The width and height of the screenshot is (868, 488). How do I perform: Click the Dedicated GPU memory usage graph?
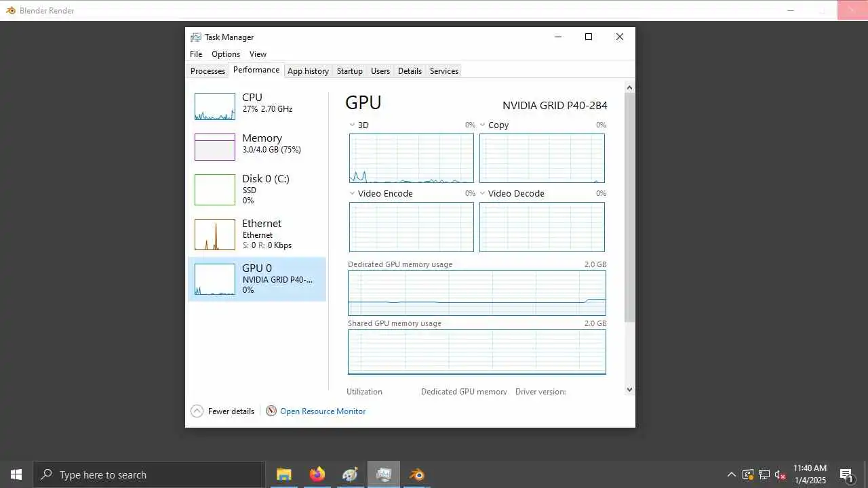pos(477,293)
